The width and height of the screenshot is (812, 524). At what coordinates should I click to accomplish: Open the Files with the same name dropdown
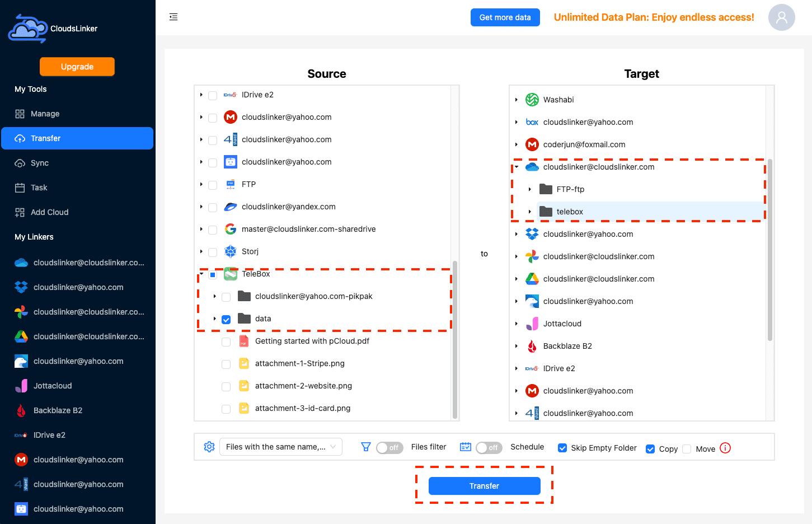(x=281, y=447)
